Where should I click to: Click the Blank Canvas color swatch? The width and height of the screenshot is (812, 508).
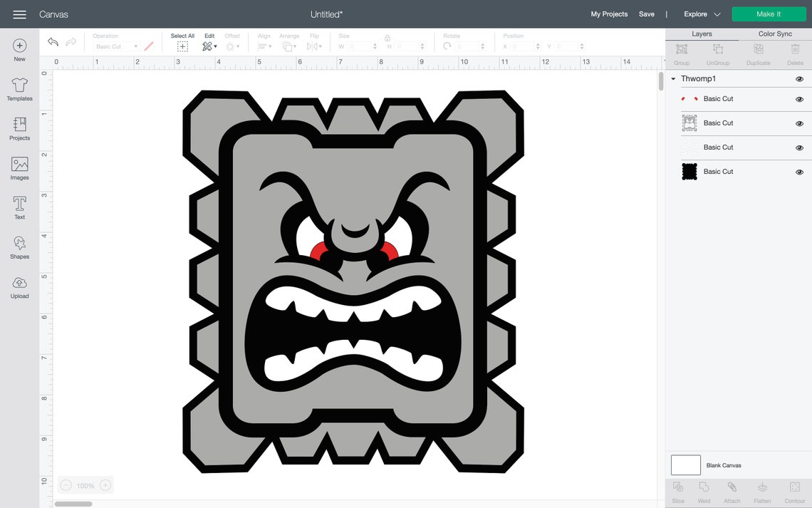pos(685,465)
